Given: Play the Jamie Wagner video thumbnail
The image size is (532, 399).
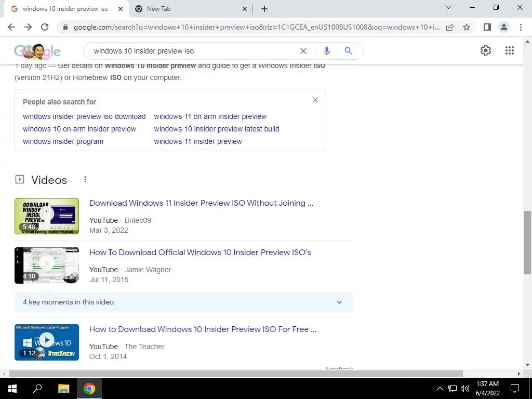Looking at the screenshot, I should [47, 265].
